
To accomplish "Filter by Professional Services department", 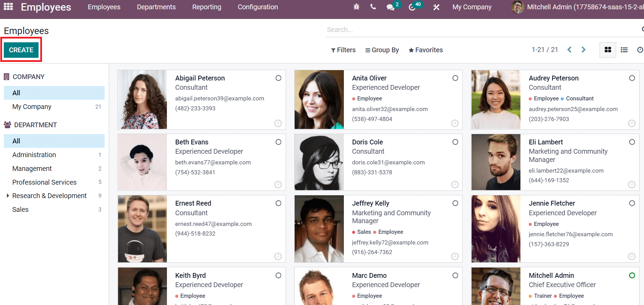I will [x=54, y=182].
